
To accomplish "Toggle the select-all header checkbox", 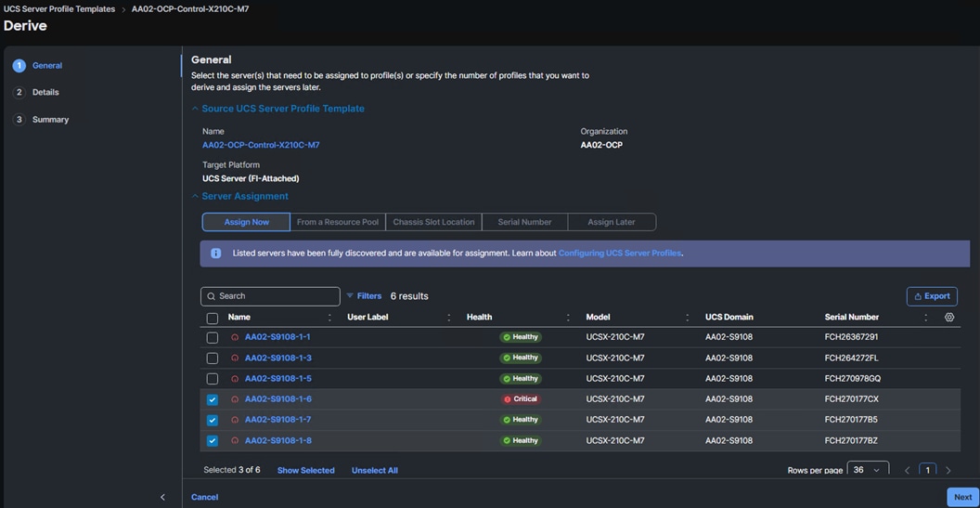I will click(213, 318).
